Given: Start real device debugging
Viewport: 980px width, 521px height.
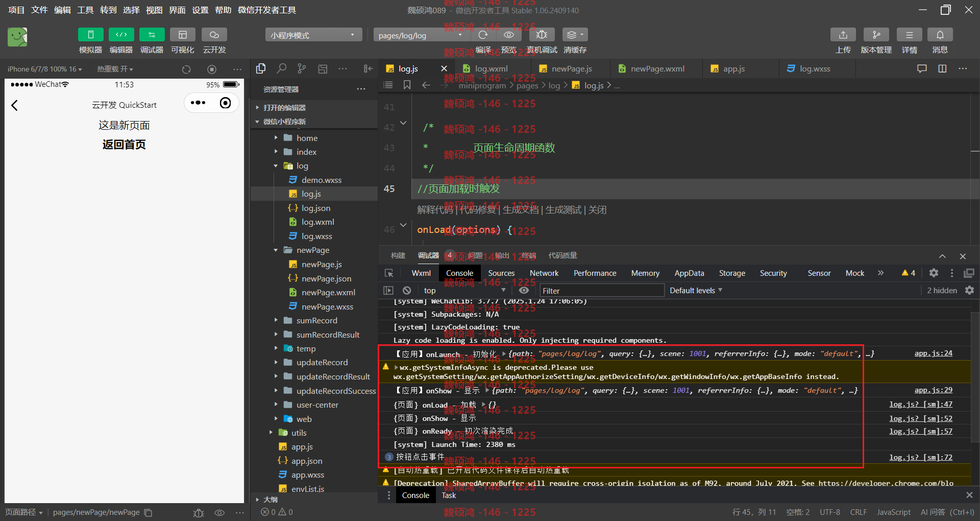Looking at the screenshot, I should tap(542, 35).
